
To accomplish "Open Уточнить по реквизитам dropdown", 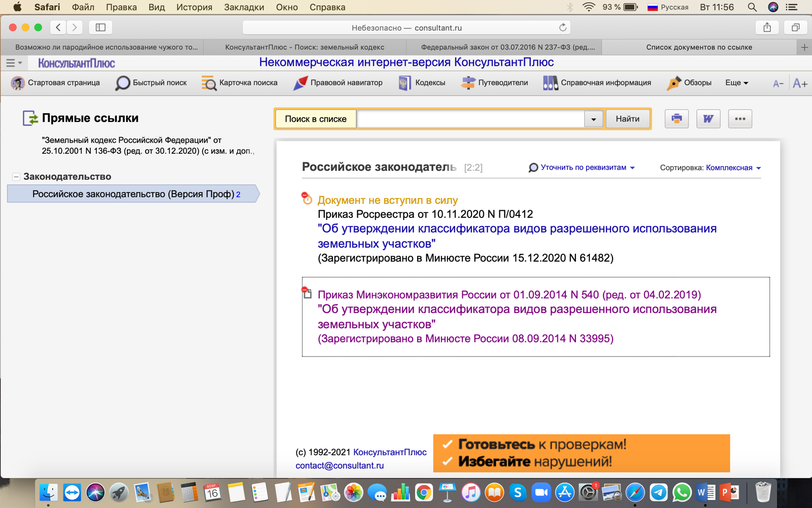I will (x=582, y=168).
